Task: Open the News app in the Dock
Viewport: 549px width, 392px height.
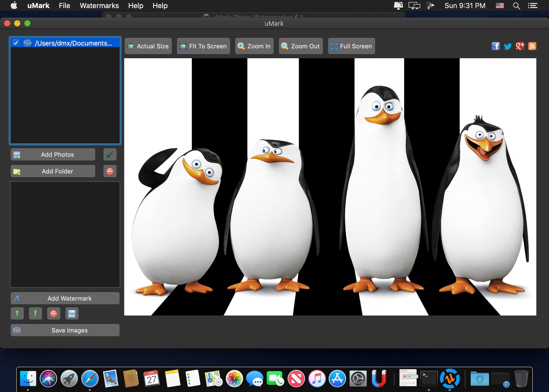Action: [296, 379]
